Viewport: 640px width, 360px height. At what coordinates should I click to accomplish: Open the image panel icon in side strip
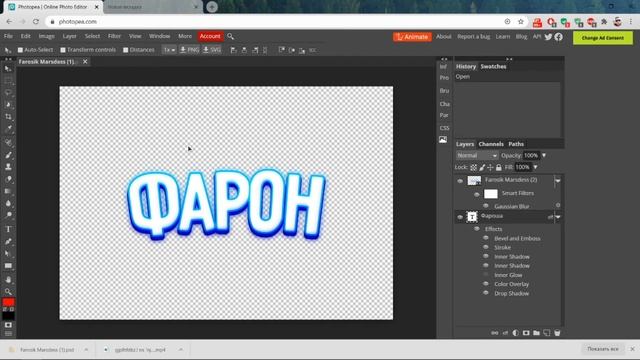[443, 140]
